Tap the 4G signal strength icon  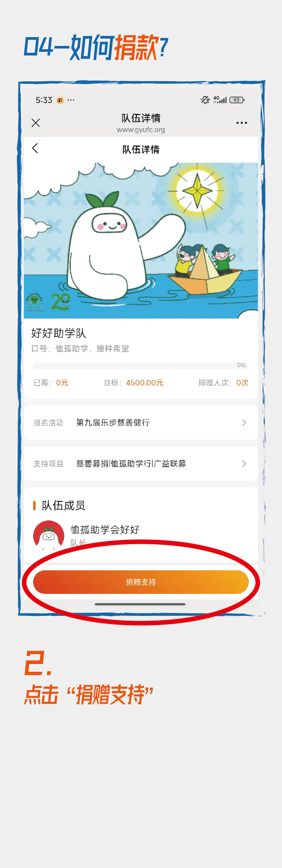tap(220, 100)
